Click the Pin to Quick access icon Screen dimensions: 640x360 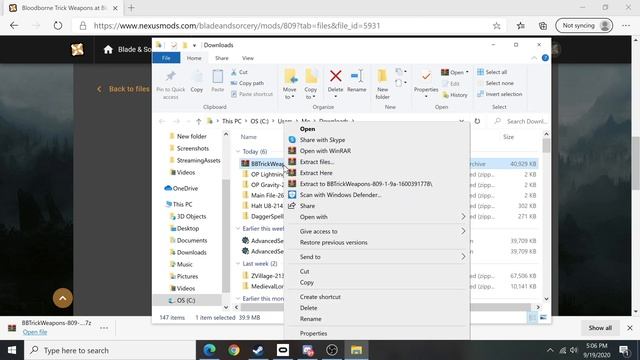click(171, 76)
